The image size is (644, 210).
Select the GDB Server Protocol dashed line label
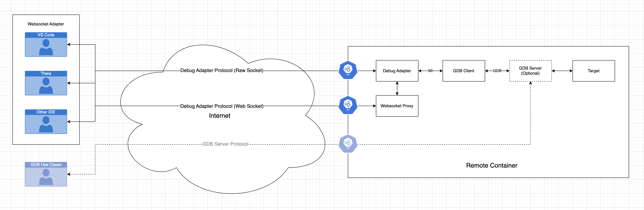(x=225, y=144)
